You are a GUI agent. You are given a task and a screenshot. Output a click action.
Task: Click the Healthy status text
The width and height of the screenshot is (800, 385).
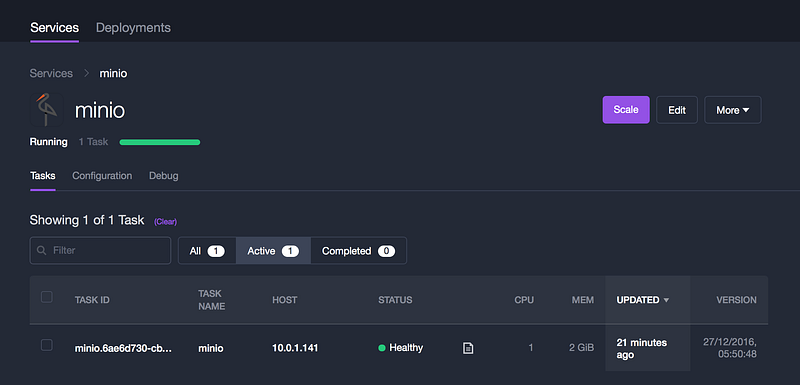coord(406,348)
